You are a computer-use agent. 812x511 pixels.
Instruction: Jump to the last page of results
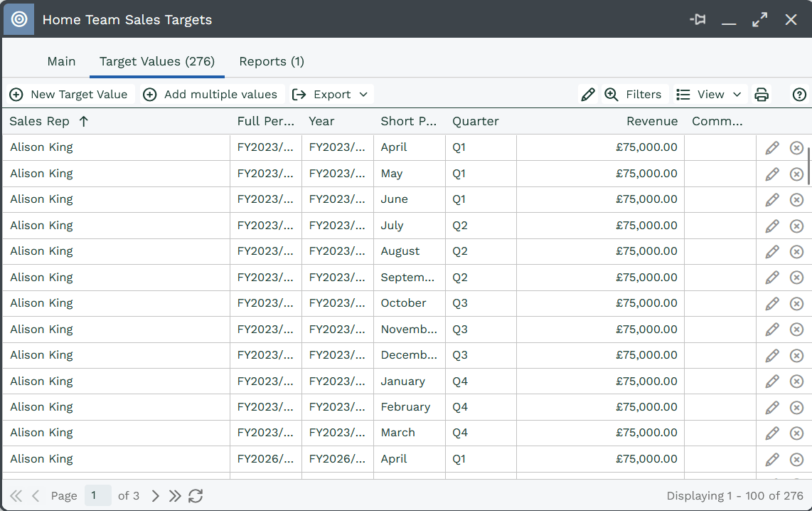coord(175,496)
